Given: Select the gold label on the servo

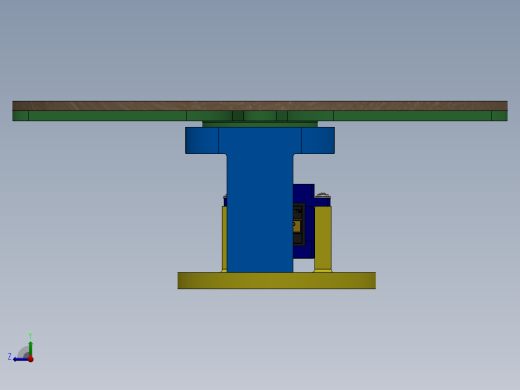Looking at the screenshot, I should click(297, 226).
